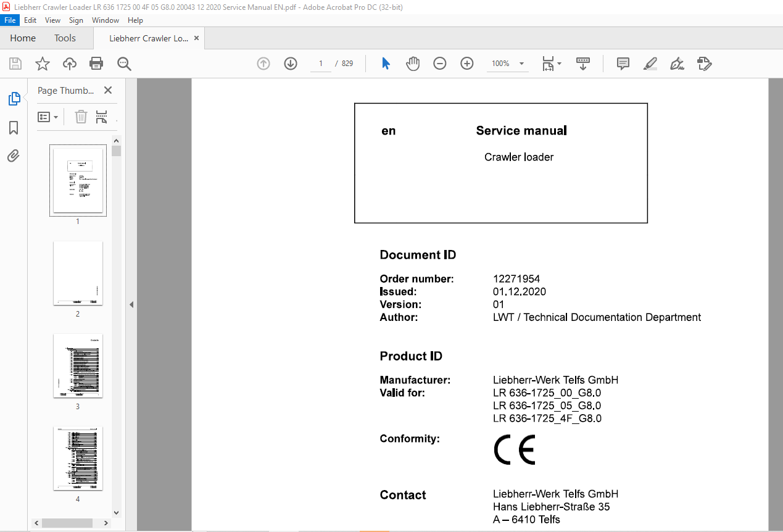Screen dimensions: 783x532
Task: Select page 2 thumbnail
Action: 78,273
